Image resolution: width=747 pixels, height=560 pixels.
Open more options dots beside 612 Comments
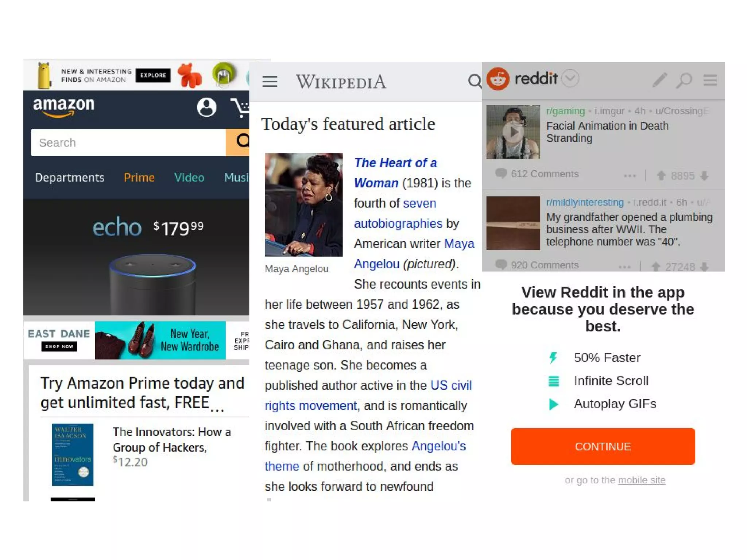coord(630,176)
